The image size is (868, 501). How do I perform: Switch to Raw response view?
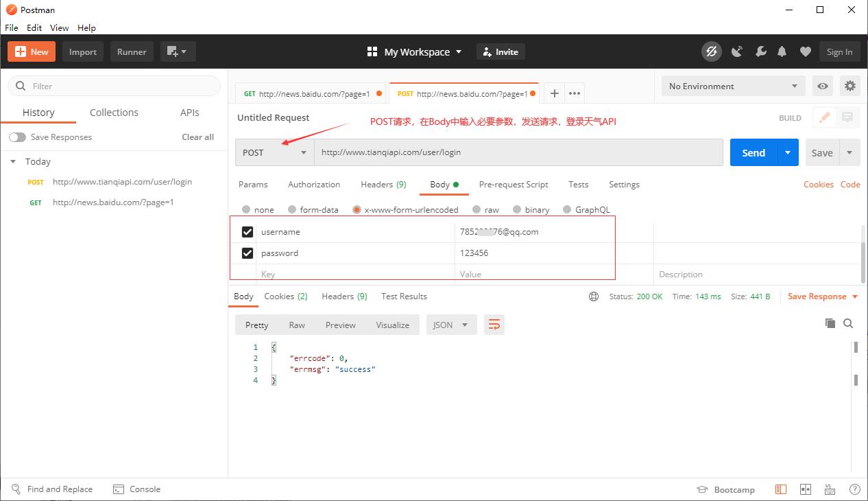click(297, 325)
